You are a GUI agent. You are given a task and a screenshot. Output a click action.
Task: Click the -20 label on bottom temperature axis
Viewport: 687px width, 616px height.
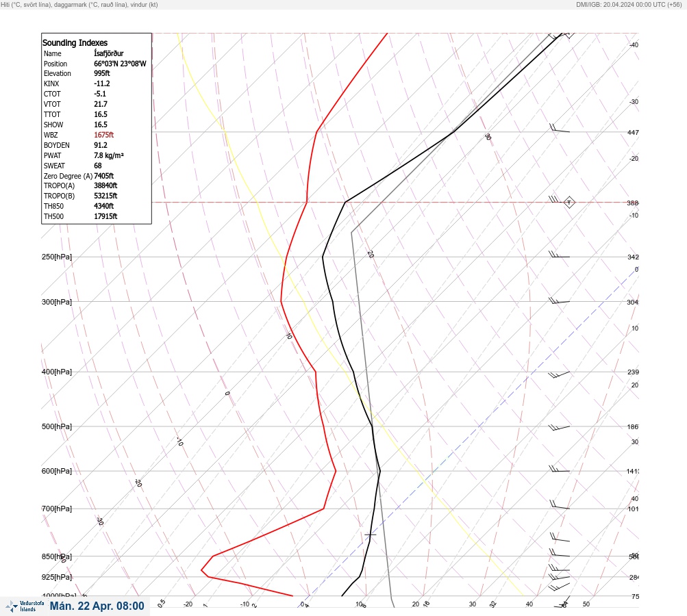(x=188, y=604)
